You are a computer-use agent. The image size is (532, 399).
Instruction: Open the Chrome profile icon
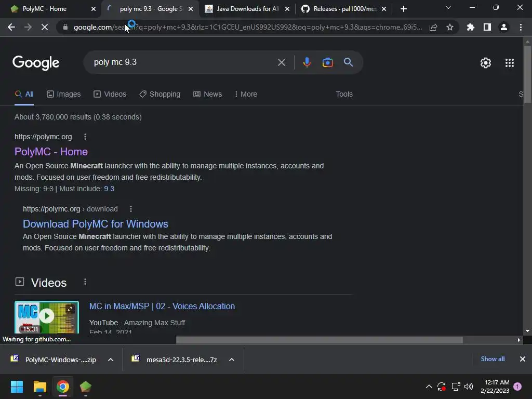pyautogui.click(x=504, y=27)
